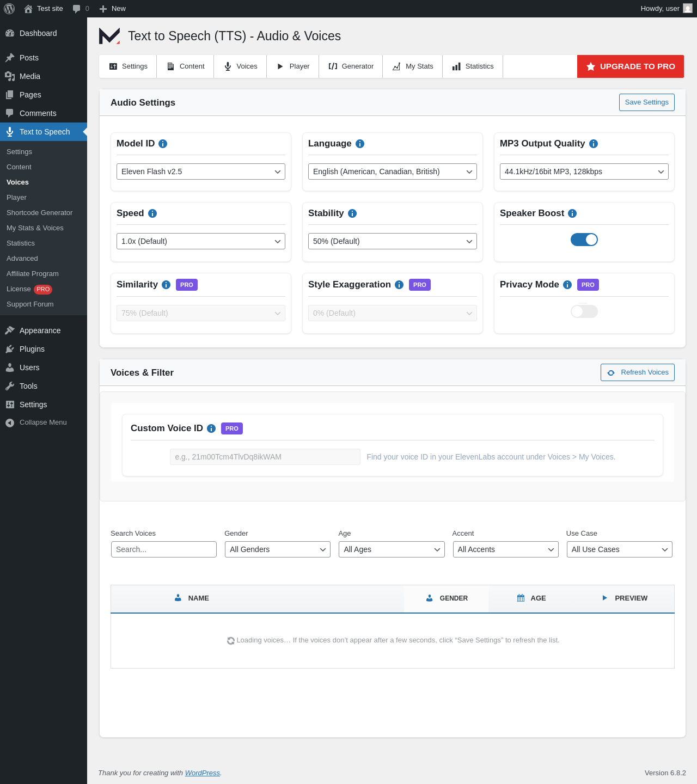This screenshot has width=697, height=784.
Task: Open the Style Exaggeration 0% dropdown
Action: pyautogui.click(x=393, y=313)
